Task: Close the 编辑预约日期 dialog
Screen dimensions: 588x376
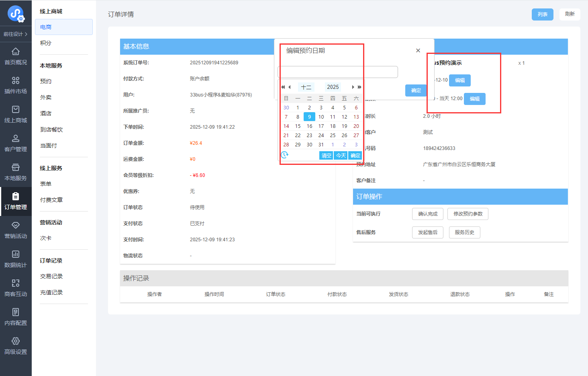Action: pyautogui.click(x=418, y=50)
